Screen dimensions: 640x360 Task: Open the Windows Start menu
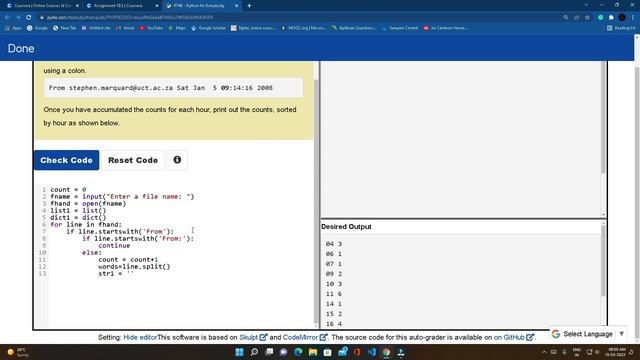coord(240,352)
